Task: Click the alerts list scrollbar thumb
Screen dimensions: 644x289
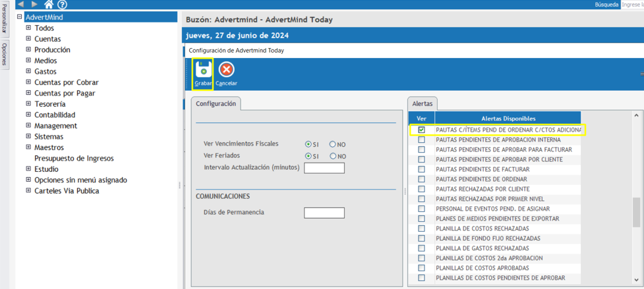Action: tap(636, 211)
